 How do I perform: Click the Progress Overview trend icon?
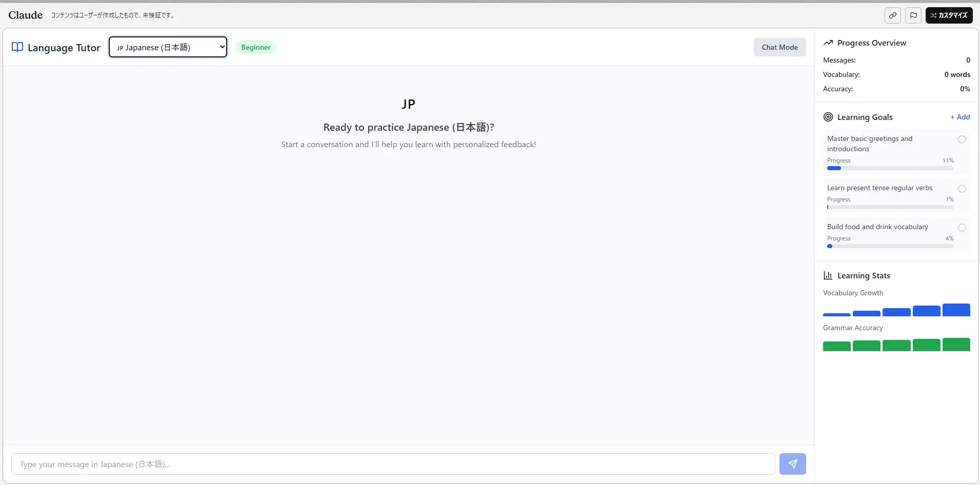click(x=828, y=43)
